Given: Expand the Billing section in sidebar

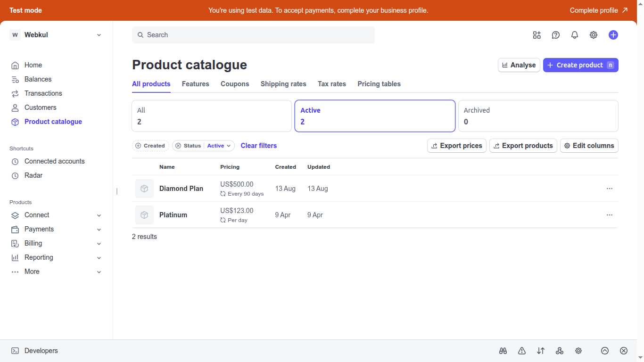Looking at the screenshot, I should click(x=33, y=243).
